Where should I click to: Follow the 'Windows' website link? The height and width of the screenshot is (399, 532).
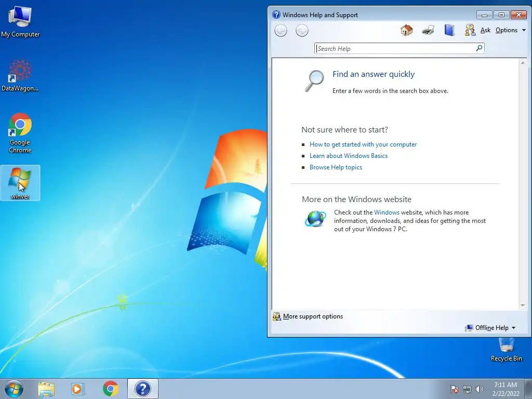pyautogui.click(x=387, y=212)
